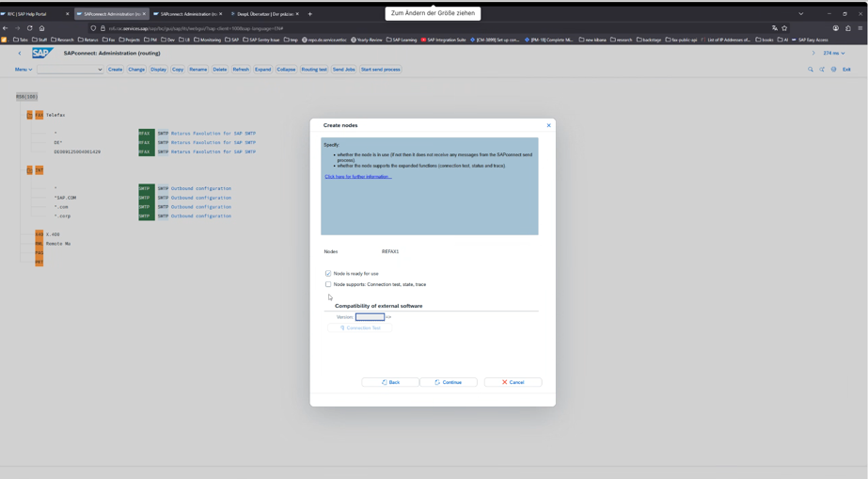Collapse the INT folder node
The height and width of the screenshot is (479, 868).
(x=30, y=170)
